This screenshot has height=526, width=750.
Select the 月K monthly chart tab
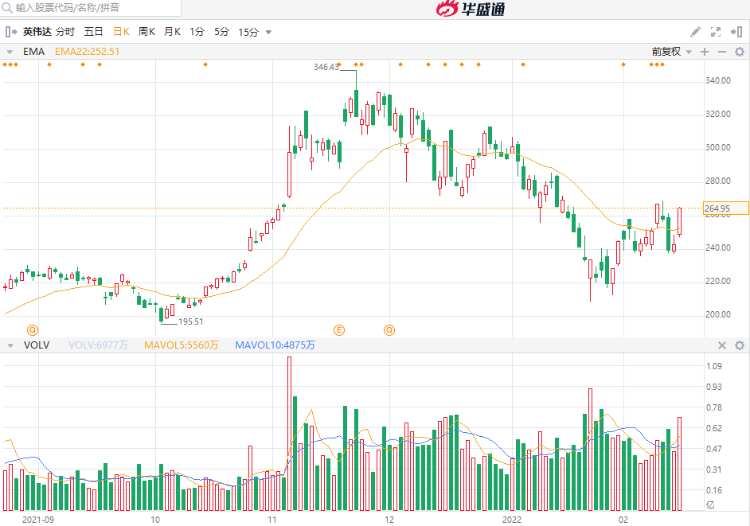[x=171, y=32]
